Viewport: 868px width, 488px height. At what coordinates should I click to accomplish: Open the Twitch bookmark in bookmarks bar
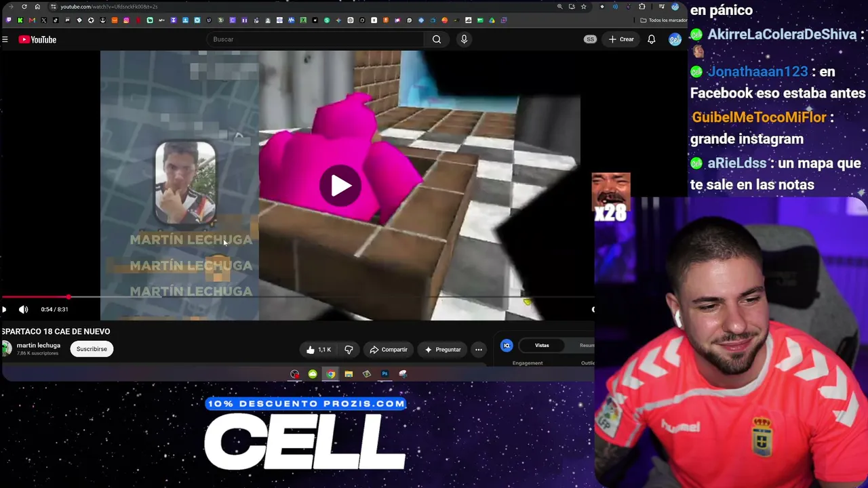point(8,20)
